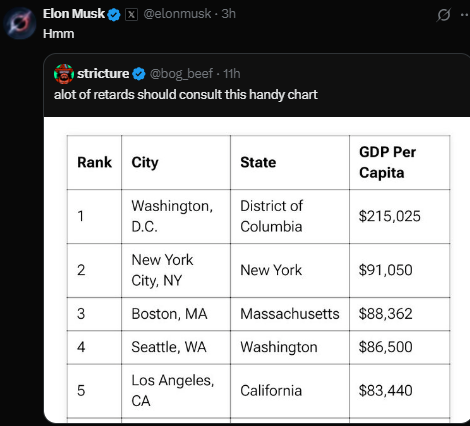The width and height of the screenshot is (470, 426).
Task: Open the stricture display name
Action: tap(103, 74)
